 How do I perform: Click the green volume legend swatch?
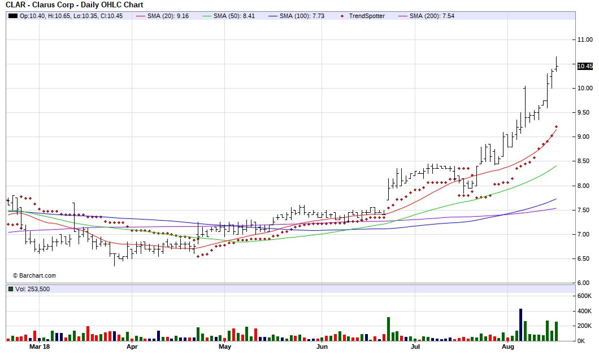11,289
